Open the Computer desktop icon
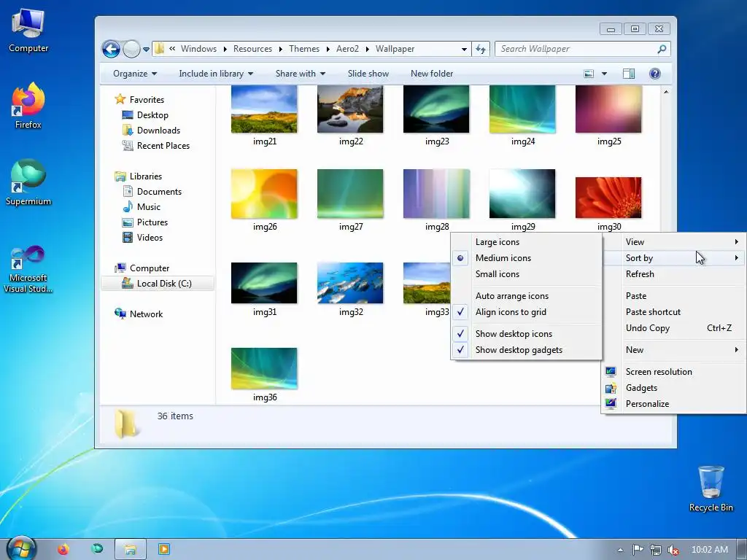The image size is (747, 560). click(28, 29)
